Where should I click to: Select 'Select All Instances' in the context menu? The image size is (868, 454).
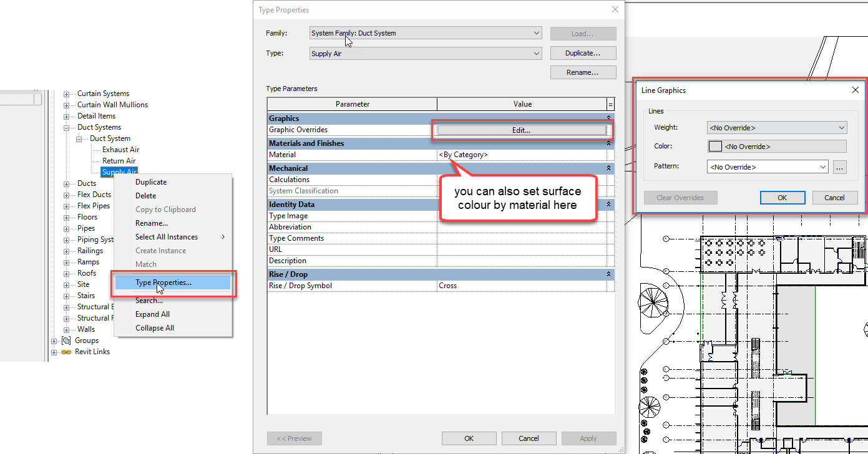167,236
